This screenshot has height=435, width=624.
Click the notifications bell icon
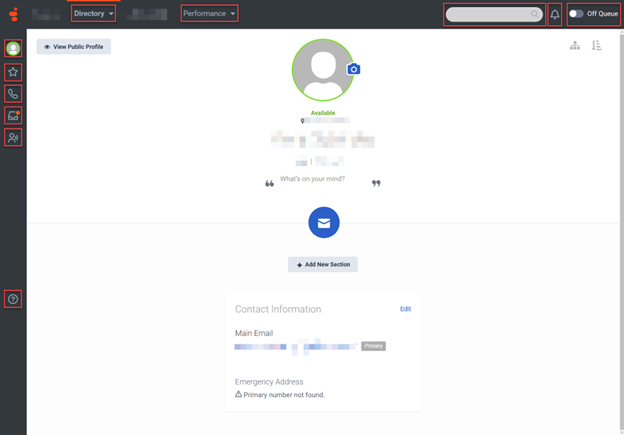[x=555, y=14]
